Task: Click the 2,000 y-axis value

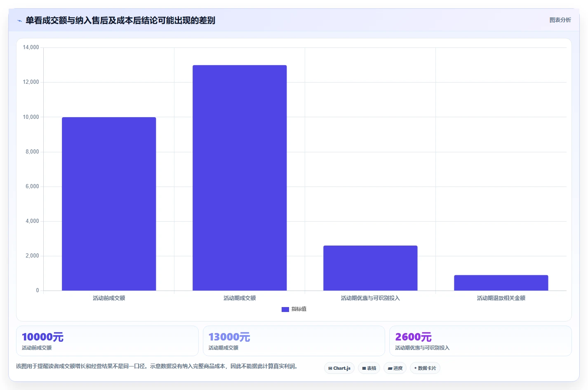Action: point(32,256)
